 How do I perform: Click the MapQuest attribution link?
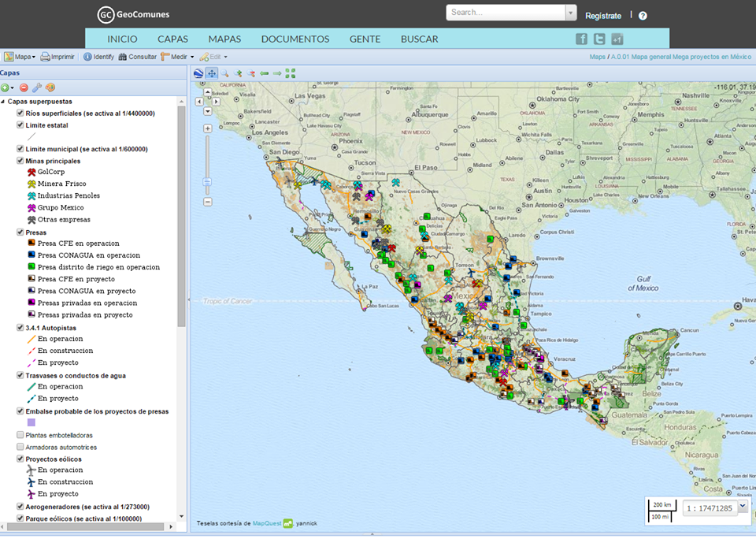(267, 523)
